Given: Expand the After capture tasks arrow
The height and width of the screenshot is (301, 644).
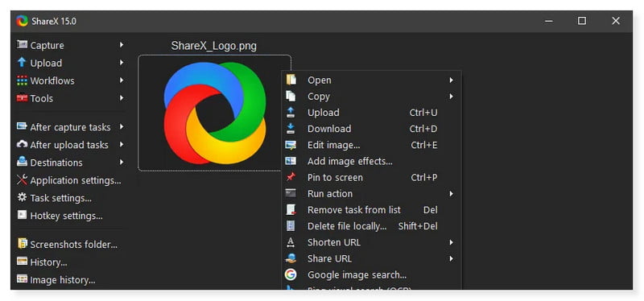Looking at the screenshot, I should 122,126.
